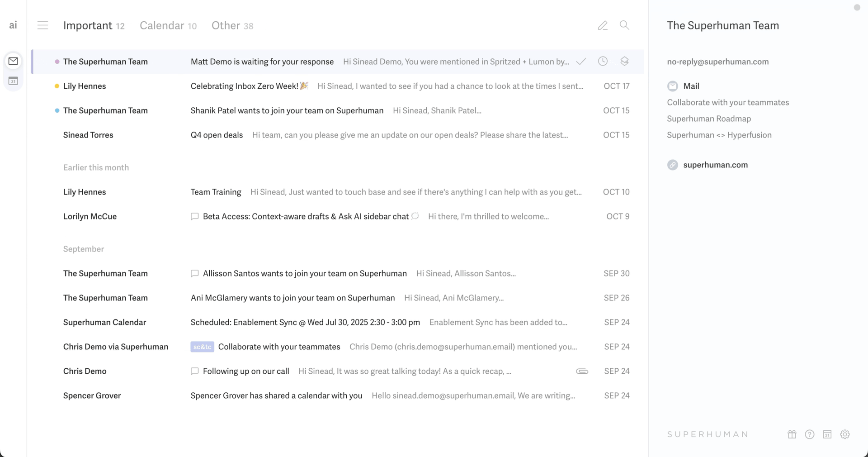Open search with the magnifying glass icon
The image size is (868, 457).
click(x=624, y=25)
